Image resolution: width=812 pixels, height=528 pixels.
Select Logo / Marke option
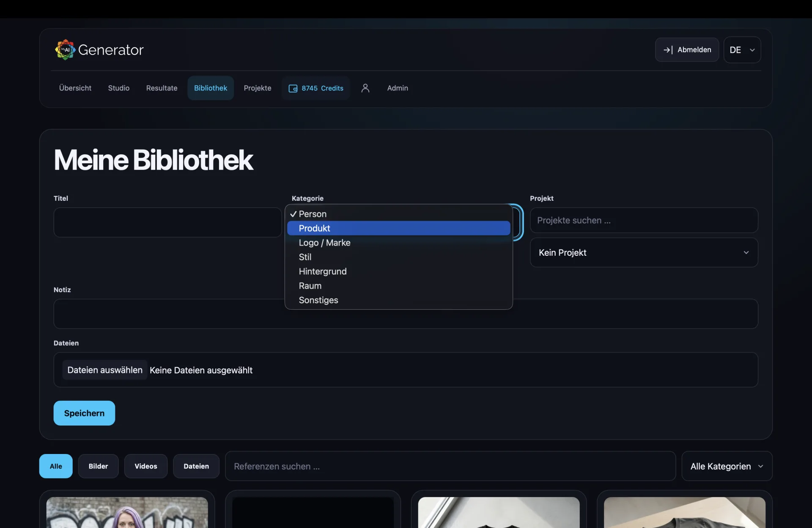(399, 243)
